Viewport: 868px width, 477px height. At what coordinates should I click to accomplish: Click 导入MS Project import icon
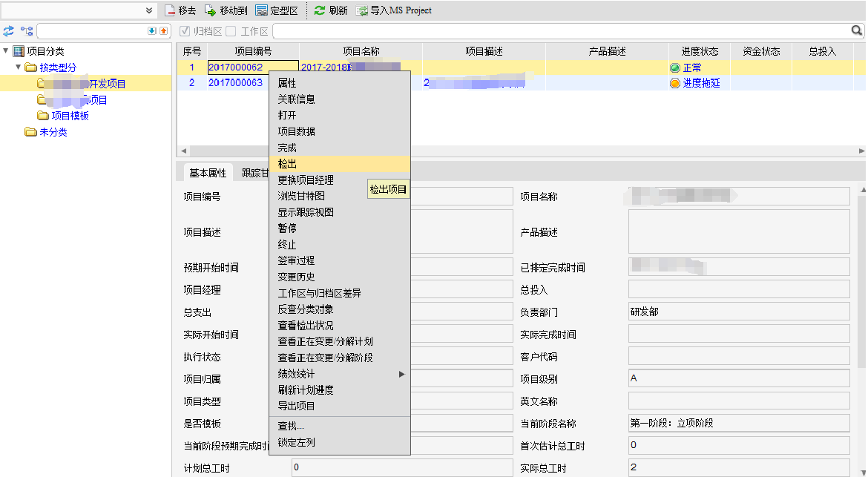pyautogui.click(x=362, y=10)
